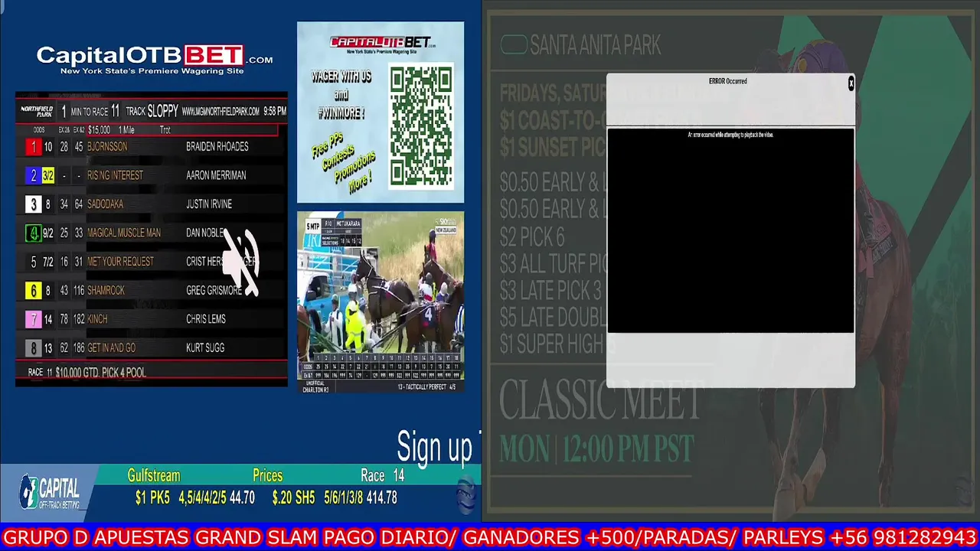
Task: Click the Race 14 label in ticker
Action: (x=382, y=475)
